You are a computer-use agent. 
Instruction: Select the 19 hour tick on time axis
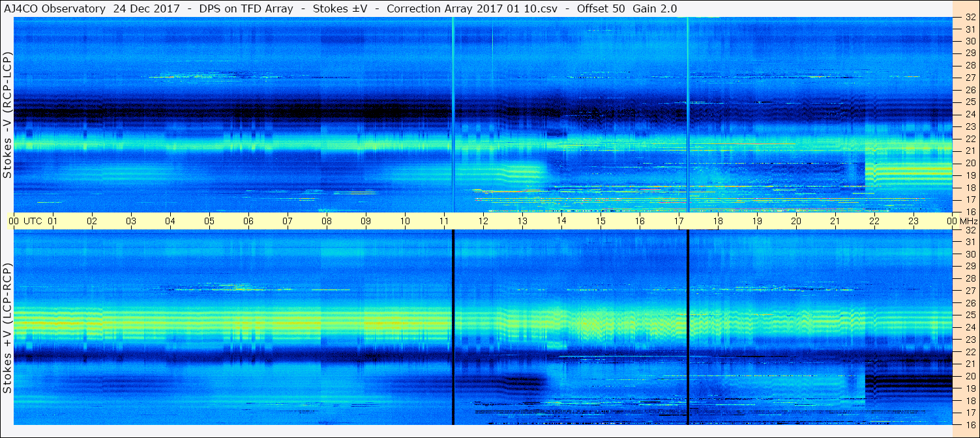coord(757,221)
